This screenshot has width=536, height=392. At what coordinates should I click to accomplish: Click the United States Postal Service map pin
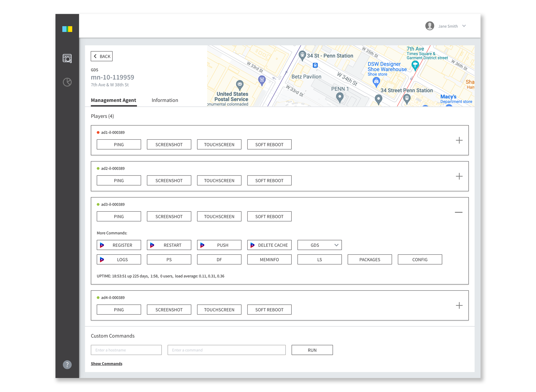click(240, 85)
